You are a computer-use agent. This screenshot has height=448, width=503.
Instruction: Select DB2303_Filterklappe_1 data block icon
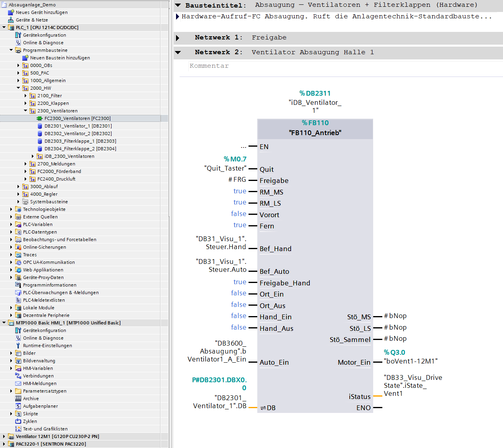(39, 141)
